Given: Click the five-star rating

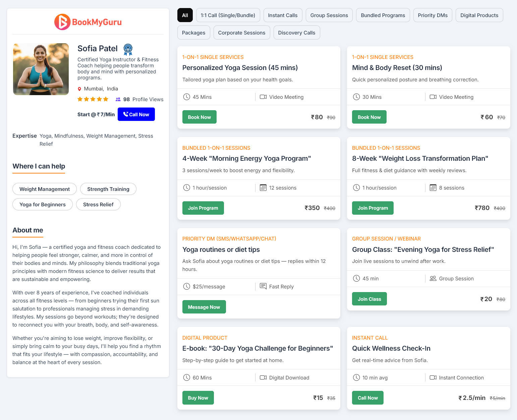Looking at the screenshot, I should tap(93, 99).
